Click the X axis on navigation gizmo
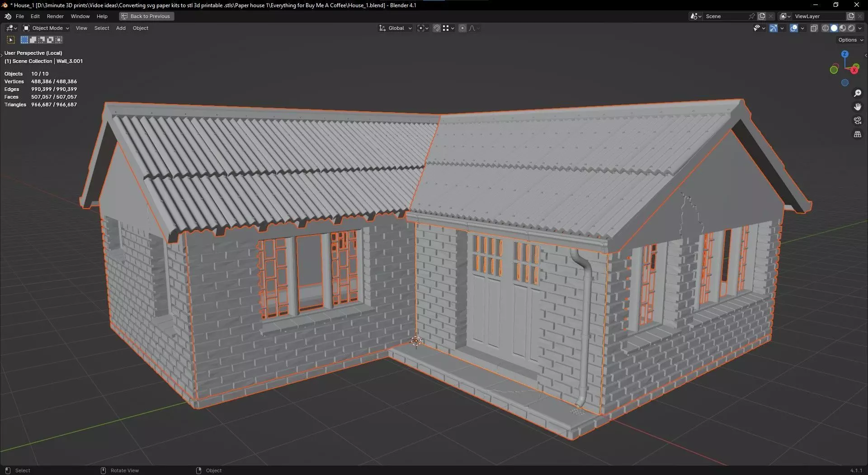The height and width of the screenshot is (475, 868). click(854, 70)
